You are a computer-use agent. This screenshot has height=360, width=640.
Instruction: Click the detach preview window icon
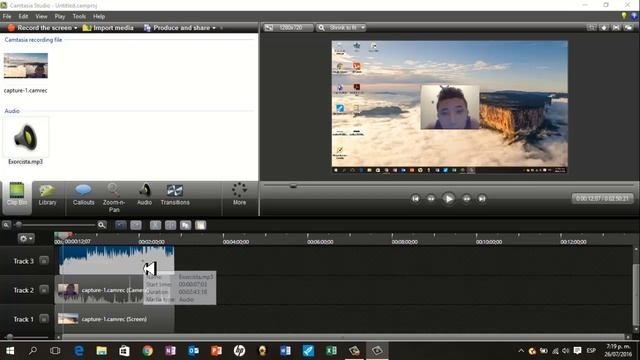tap(629, 28)
